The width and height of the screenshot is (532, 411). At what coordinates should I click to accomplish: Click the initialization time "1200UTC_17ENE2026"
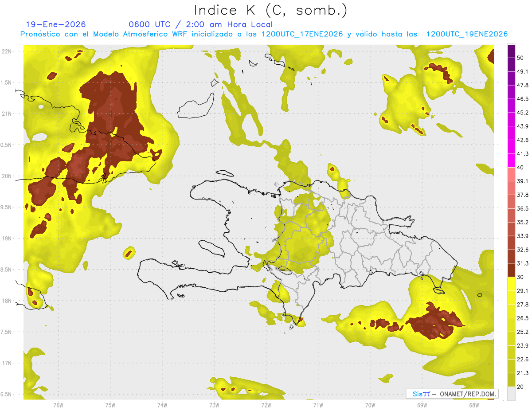302,34
